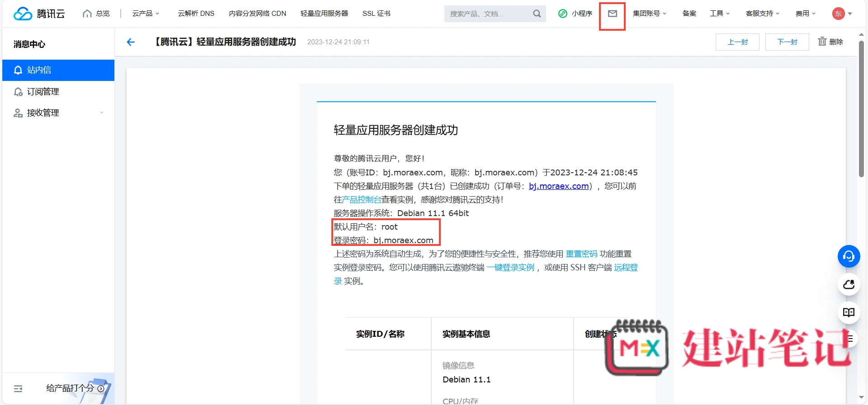Viewport: 868px width, 405px height.
Task: Open 内容分发网络 CDN shortcut
Action: (257, 14)
